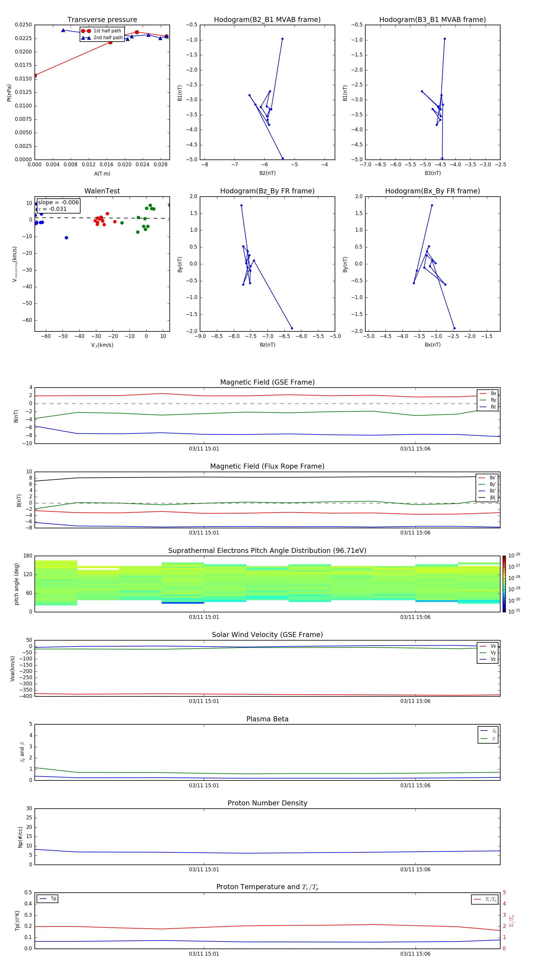
Task: Click the Te/Tp legend box
Action: 485,899
